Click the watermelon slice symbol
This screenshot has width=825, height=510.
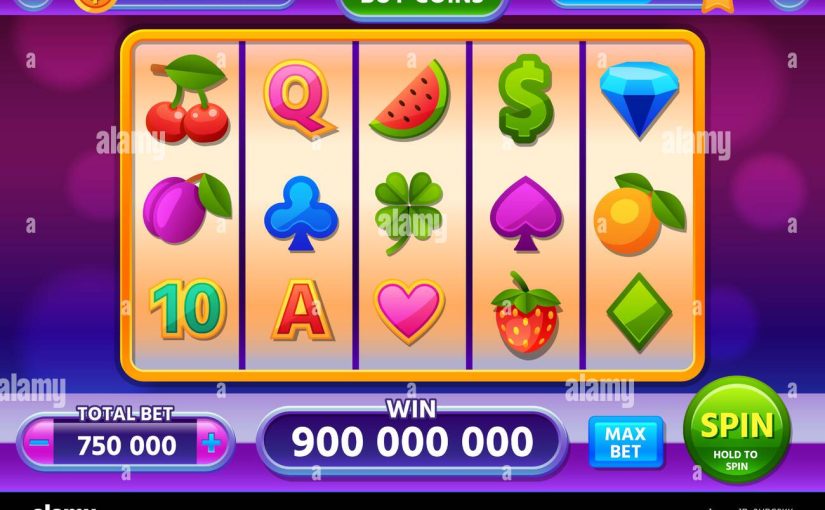tap(410, 100)
